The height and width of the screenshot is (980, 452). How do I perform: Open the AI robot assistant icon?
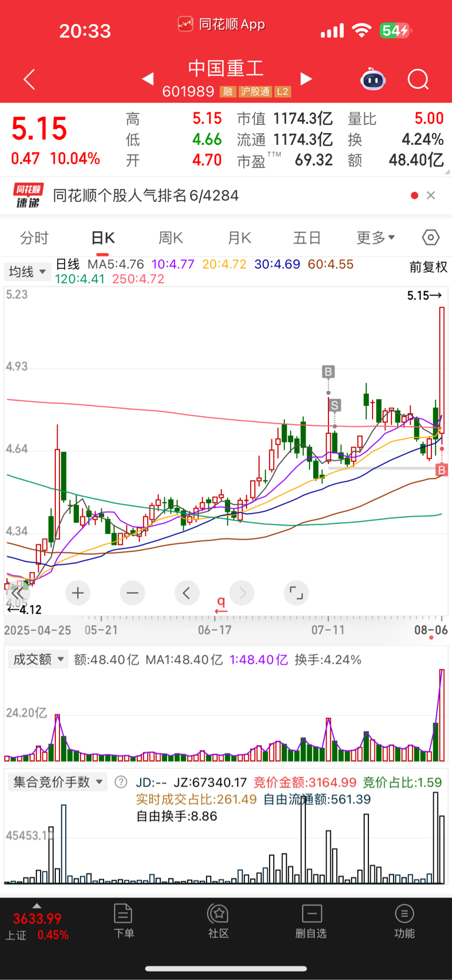coord(373,79)
